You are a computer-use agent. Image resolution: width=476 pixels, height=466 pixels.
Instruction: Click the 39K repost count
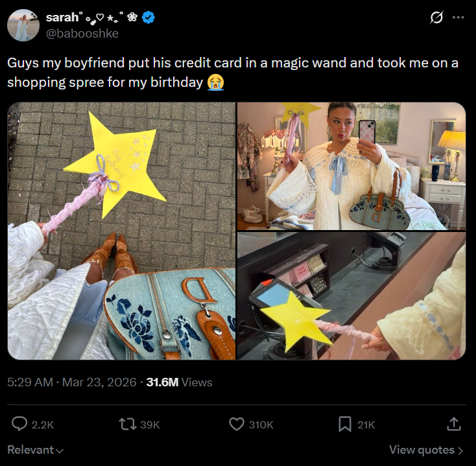tap(150, 425)
